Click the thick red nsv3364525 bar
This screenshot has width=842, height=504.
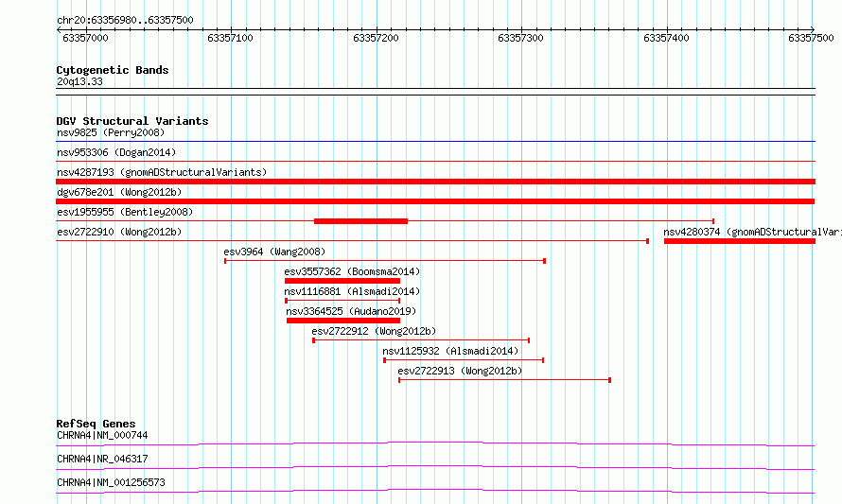(343, 321)
